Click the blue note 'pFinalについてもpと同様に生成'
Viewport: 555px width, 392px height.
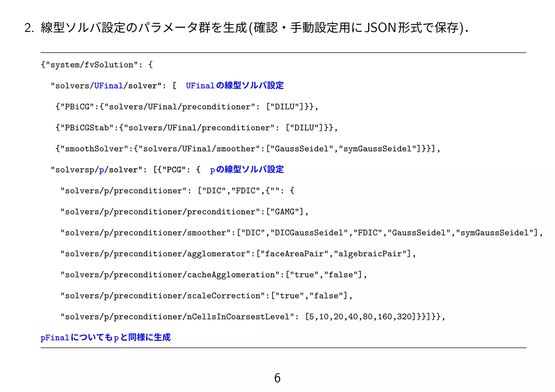pyautogui.click(x=105, y=337)
